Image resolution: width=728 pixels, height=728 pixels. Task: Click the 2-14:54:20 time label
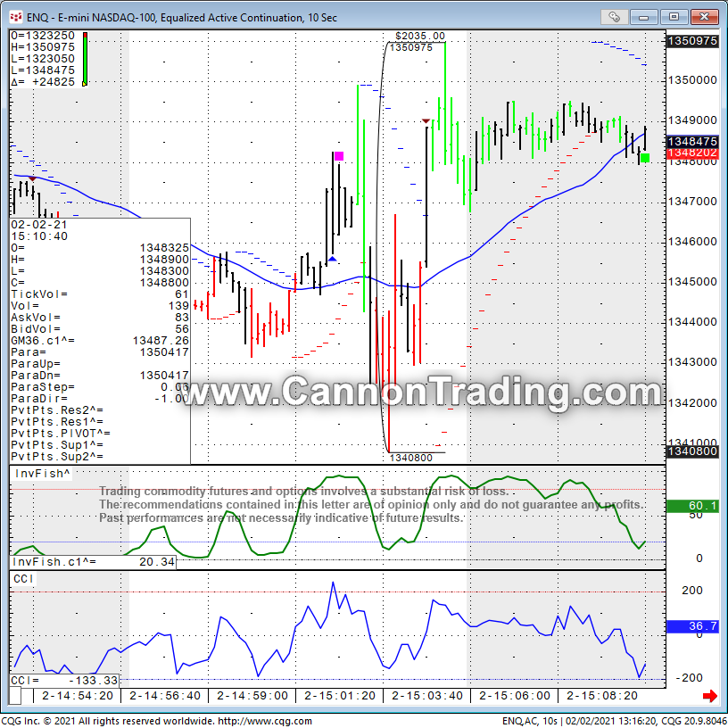(x=78, y=696)
